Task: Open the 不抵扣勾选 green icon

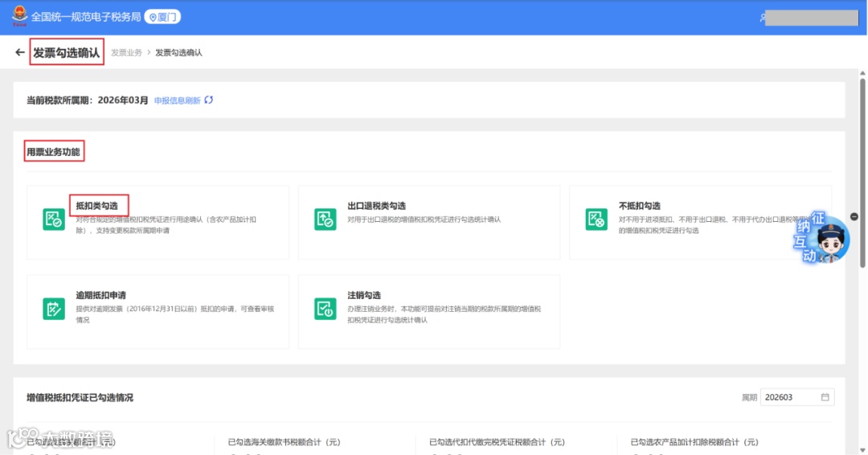Action: 596,219
